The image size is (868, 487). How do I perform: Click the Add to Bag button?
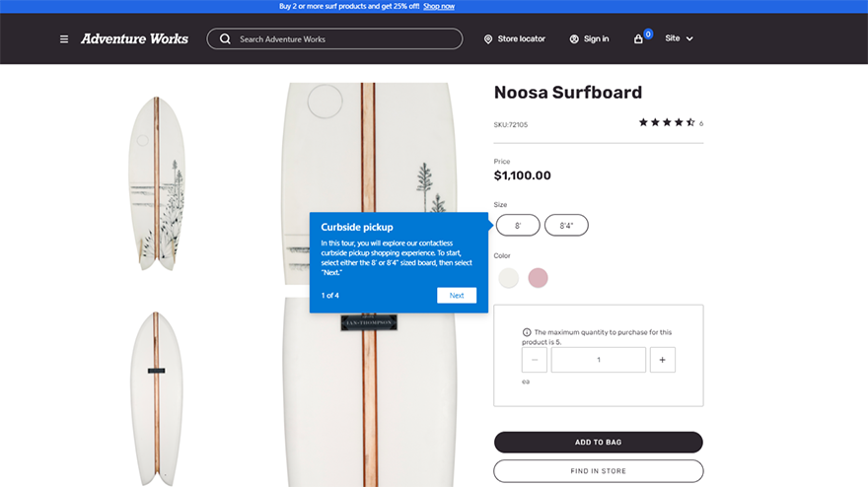click(598, 442)
